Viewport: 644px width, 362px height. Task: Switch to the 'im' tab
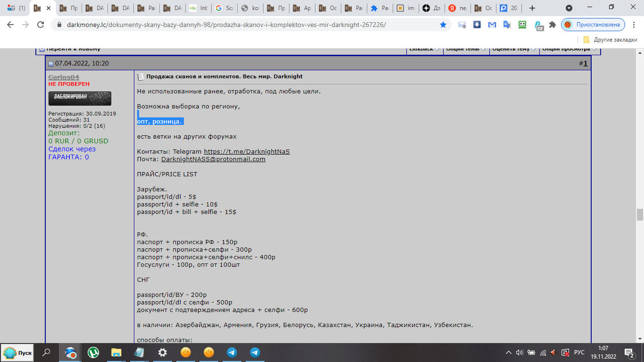tap(407, 8)
